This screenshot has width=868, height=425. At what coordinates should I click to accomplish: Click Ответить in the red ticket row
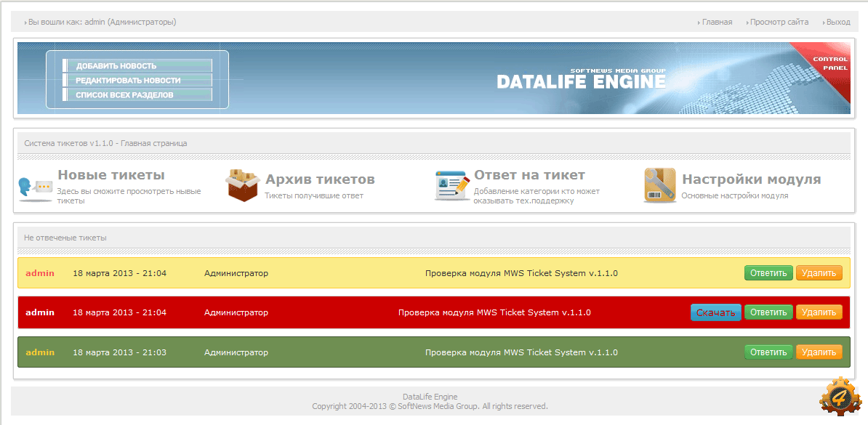(x=768, y=312)
